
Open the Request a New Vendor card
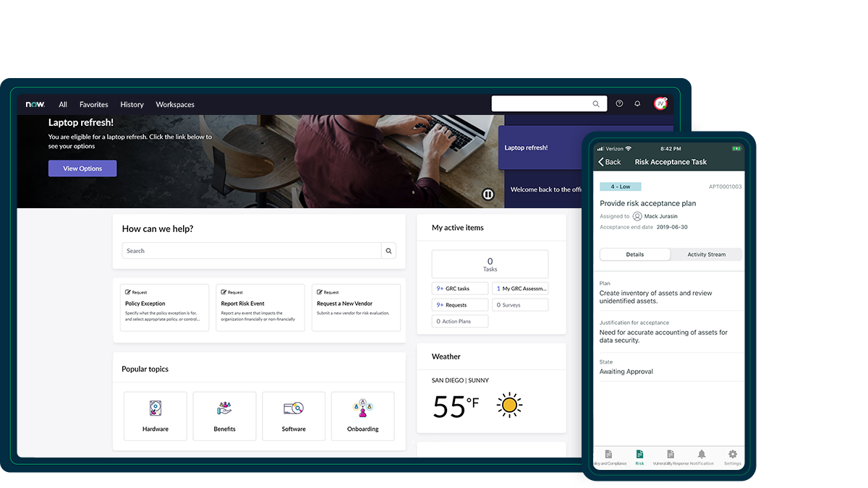(356, 307)
